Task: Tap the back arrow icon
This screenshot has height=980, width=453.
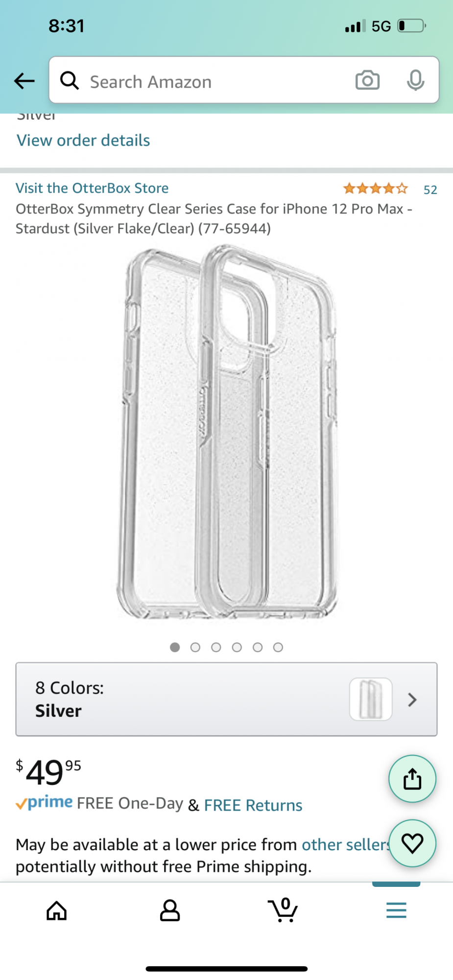Action: click(24, 81)
